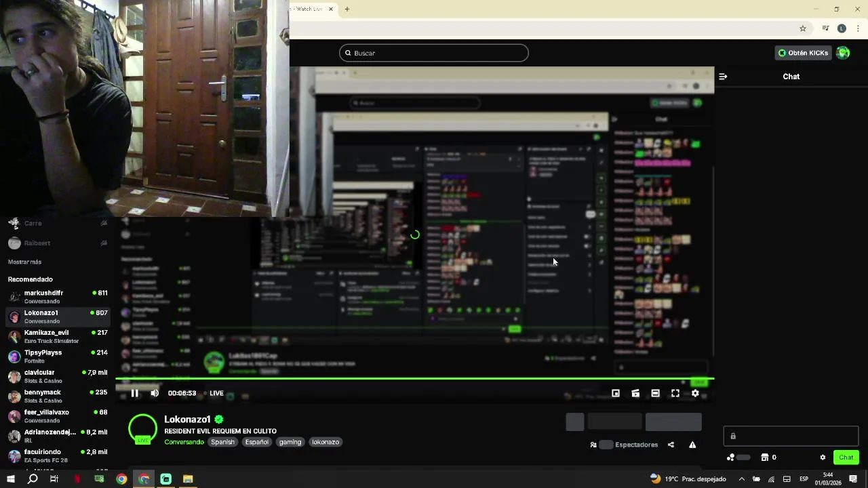
Task: Focus the Buscar search field
Action: pyautogui.click(x=434, y=53)
